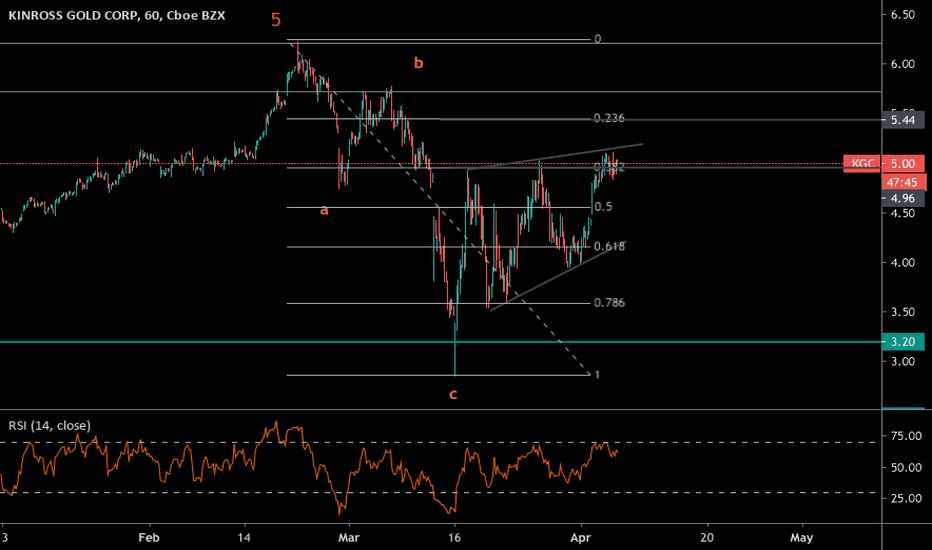Click the Fibonacci level 1 label
Screen dimensions: 932x550
pyautogui.click(x=597, y=375)
